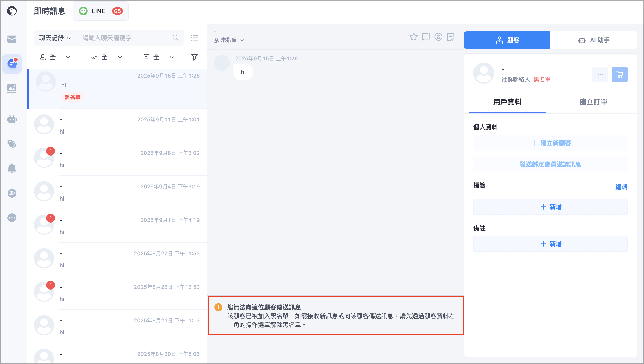Image resolution: width=644 pixels, height=364 pixels.
Task: Click the orange warning icon in blocklist notice
Action: [x=218, y=307]
